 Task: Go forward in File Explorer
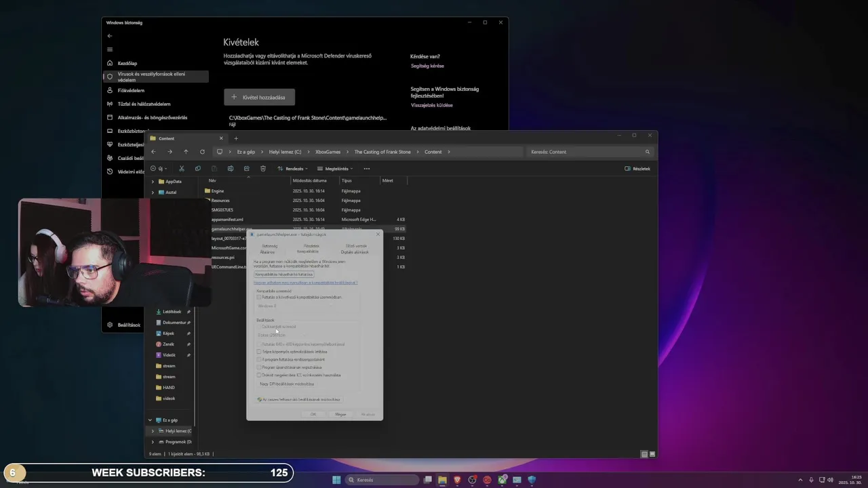170,152
